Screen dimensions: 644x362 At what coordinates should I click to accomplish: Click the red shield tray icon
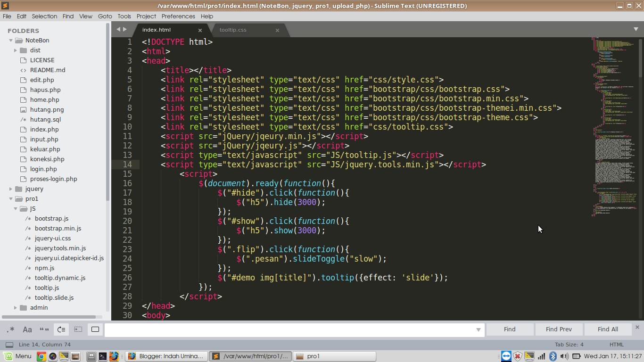click(518, 356)
